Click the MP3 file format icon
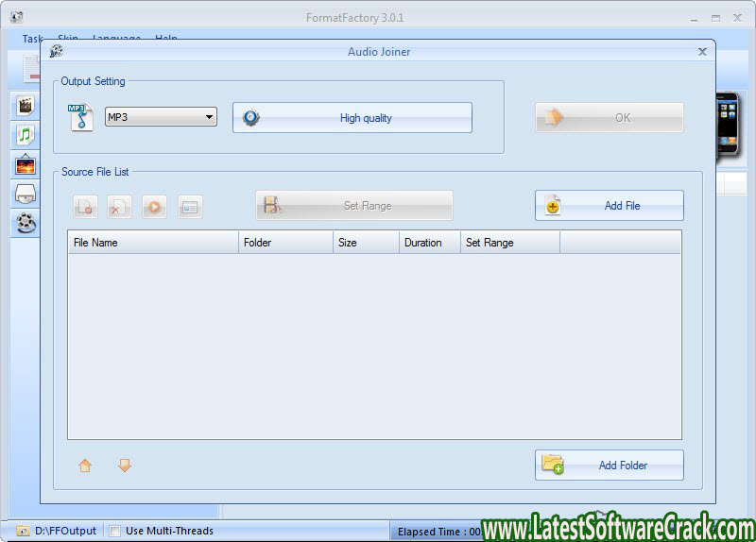This screenshot has height=542, width=756. (x=80, y=117)
